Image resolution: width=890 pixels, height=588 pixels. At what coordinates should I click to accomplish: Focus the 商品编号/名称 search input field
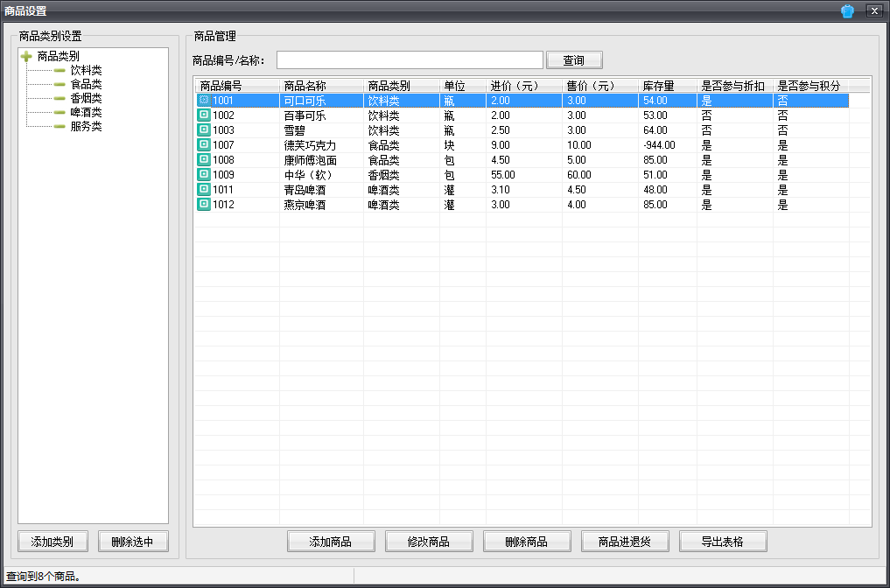pos(410,60)
